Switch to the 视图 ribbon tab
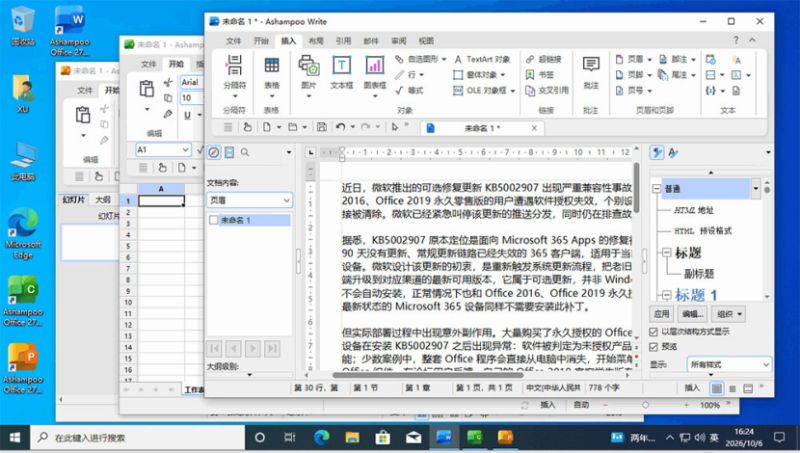This screenshot has height=453, width=800. pyautogui.click(x=426, y=41)
